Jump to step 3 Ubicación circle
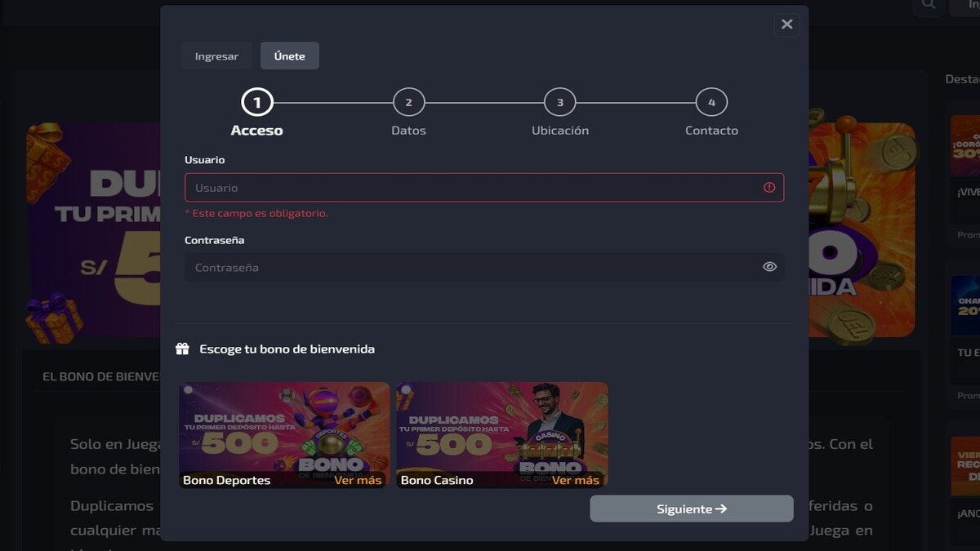Viewport: 980px width, 551px height. point(559,103)
